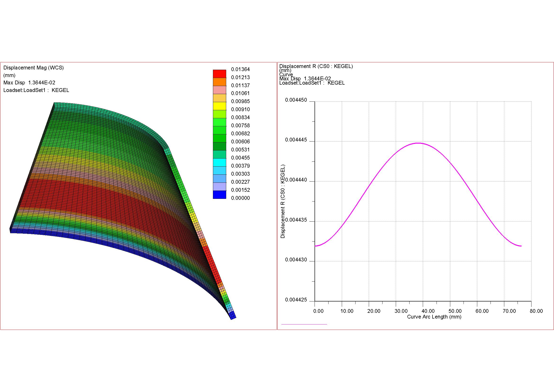Click the left window's Max Disp 1.3644E-02 label

point(29,83)
